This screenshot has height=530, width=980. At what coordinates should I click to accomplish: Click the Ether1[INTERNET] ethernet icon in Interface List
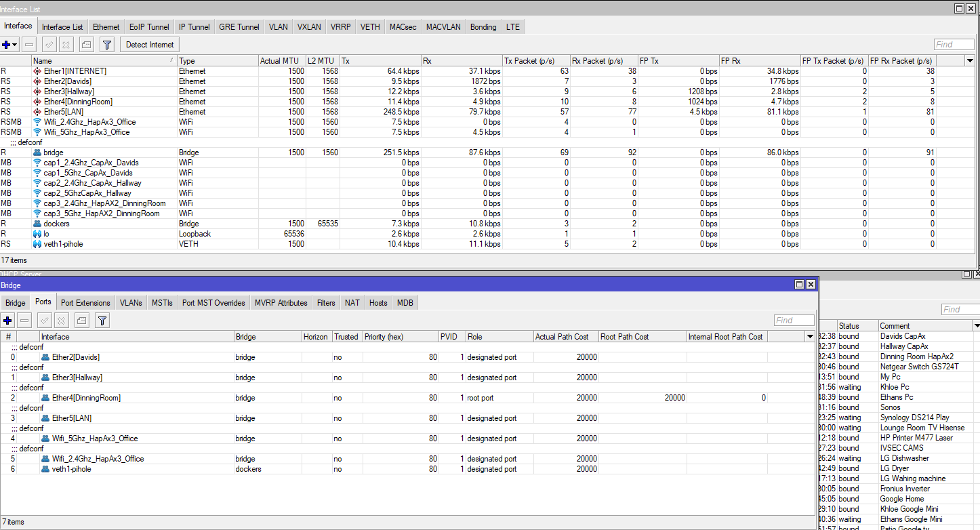(x=37, y=71)
